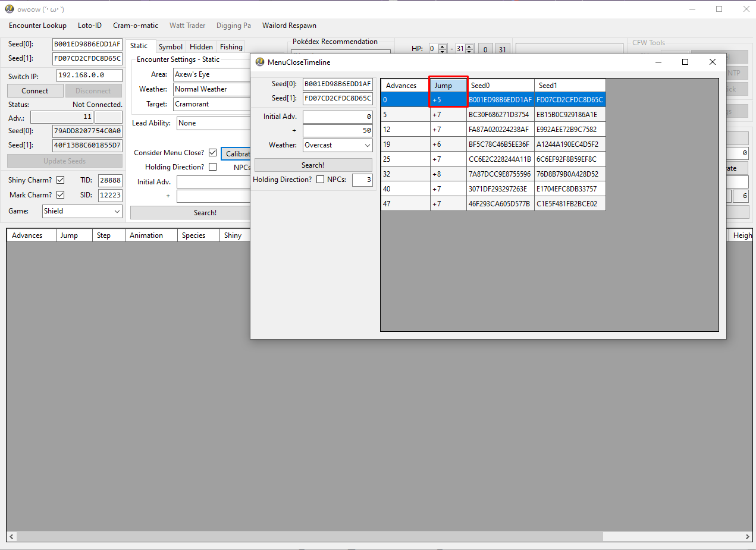Click Seed[1] field in MenuCloseTimeline window

pos(337,98)
